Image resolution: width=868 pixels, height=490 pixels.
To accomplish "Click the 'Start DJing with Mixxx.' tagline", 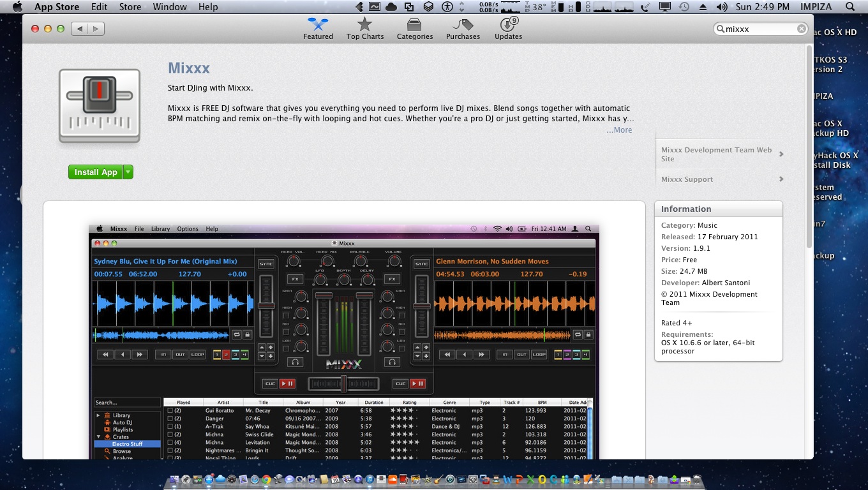I will pyautogui.click(x=211, y=88).
